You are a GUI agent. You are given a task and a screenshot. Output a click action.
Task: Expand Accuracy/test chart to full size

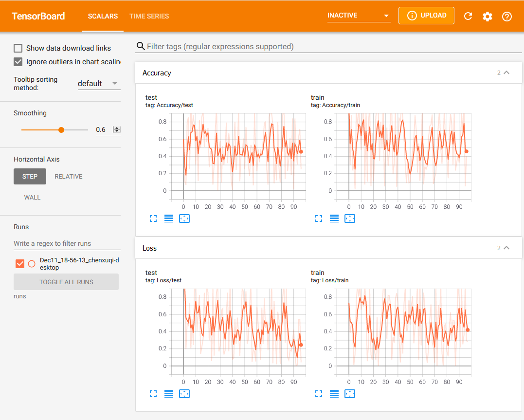point(153,219)
